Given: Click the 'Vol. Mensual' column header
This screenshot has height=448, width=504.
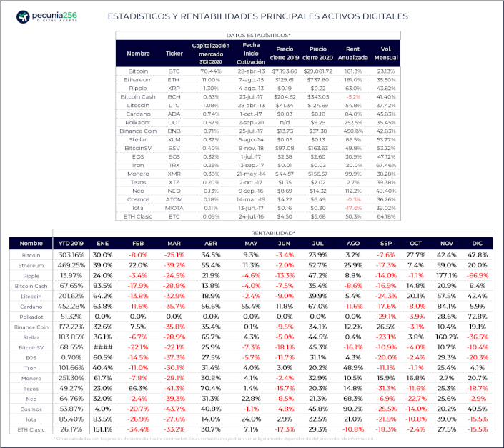Looking at the screenshot, I should (x=386, y=54).
